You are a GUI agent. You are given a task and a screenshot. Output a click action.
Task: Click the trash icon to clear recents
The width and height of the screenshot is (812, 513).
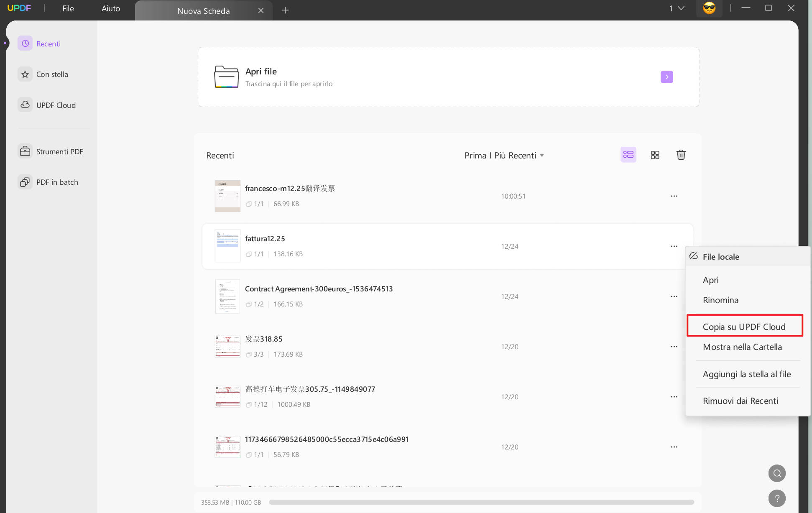(681, 155)
